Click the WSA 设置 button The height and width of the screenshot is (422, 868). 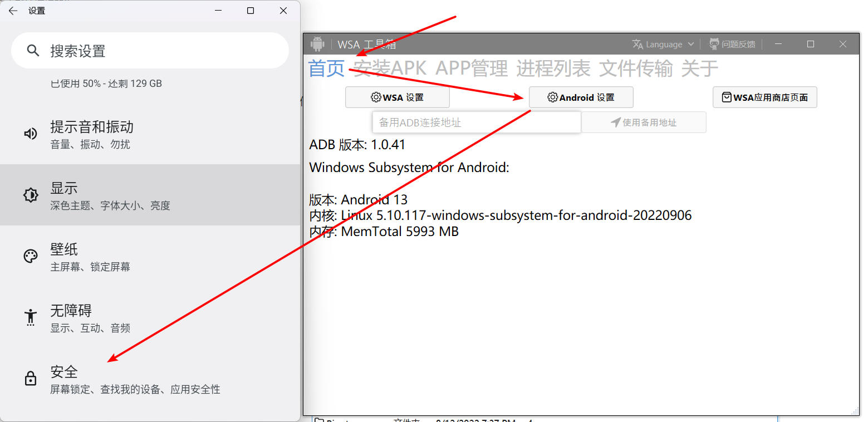[398, 97]
